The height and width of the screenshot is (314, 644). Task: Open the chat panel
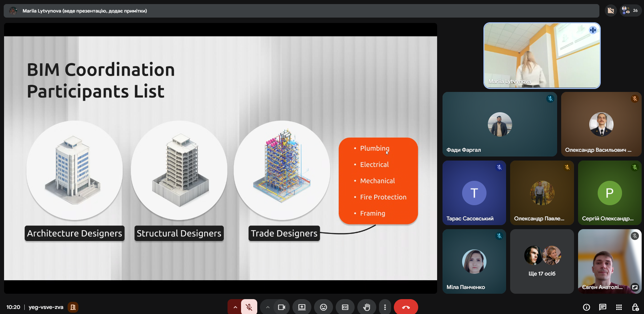pyautogui.click(x=603, y=307)
